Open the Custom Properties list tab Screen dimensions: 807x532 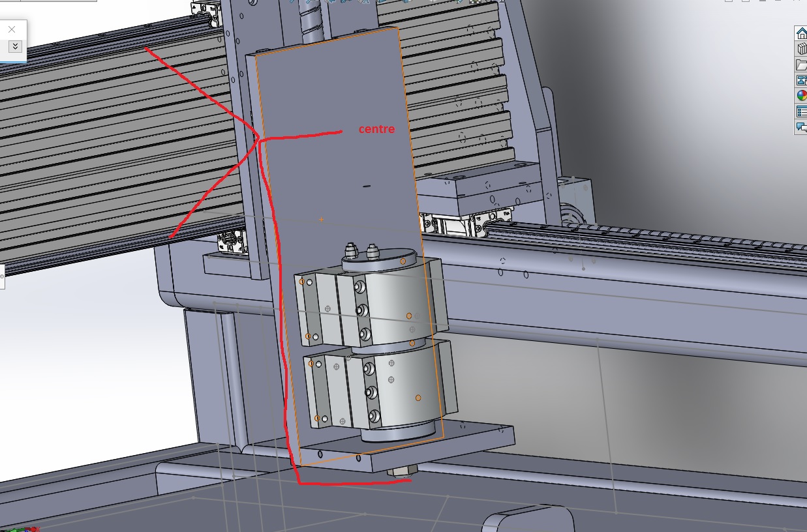pos(801,111)
